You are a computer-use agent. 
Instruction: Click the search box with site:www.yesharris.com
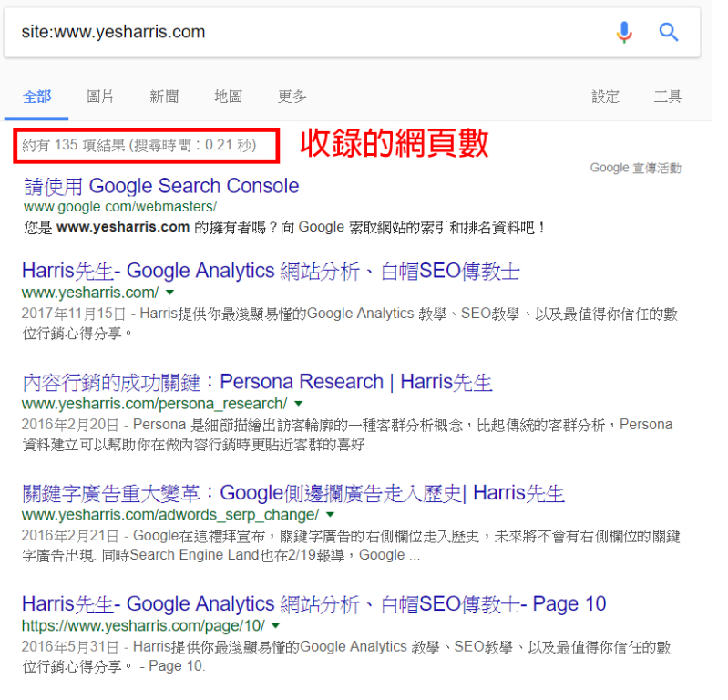(x=352, y=32)
